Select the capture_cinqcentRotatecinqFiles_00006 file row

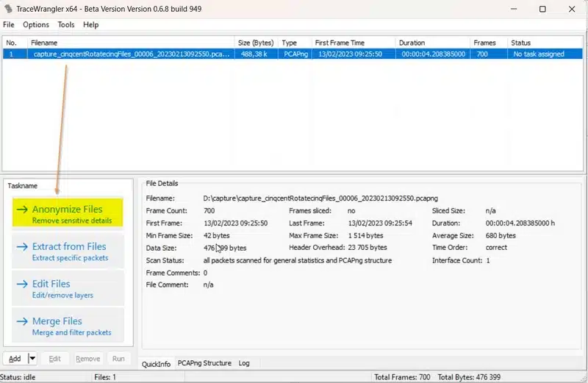pyautogui.click(x=293, y=54)
